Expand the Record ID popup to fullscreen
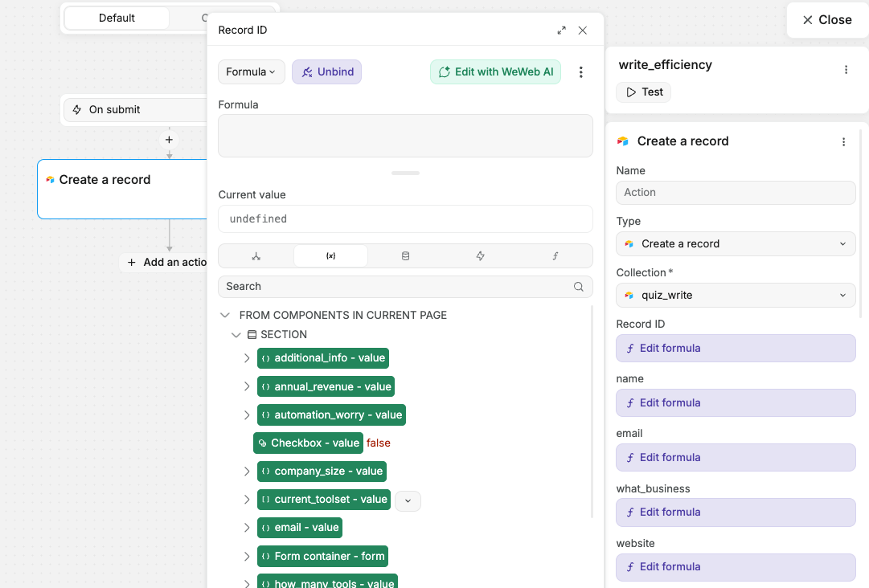 coord(561,31)
